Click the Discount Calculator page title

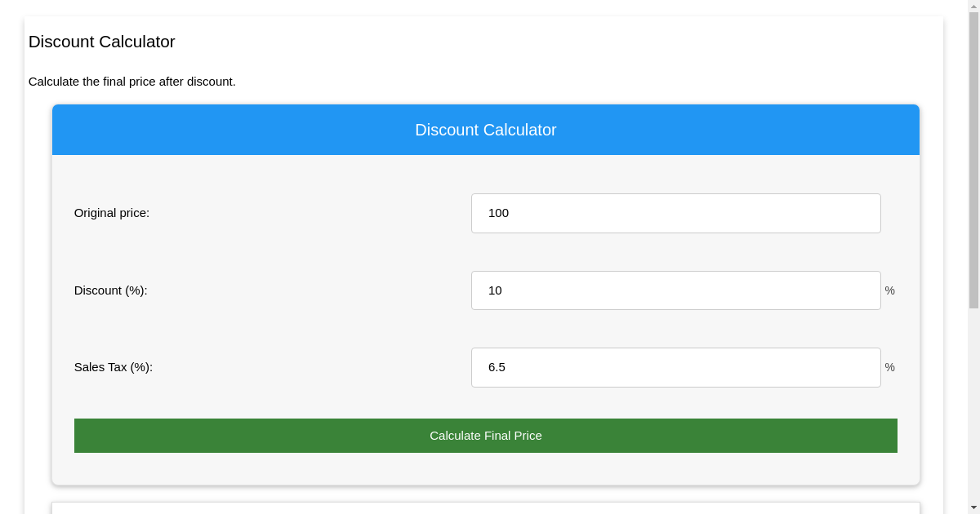(x=101, y=42)
